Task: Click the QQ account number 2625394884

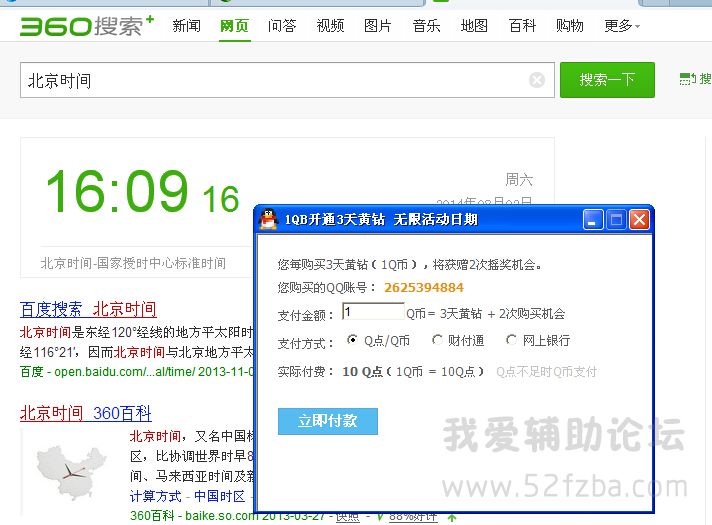Action: pos(424,287)
